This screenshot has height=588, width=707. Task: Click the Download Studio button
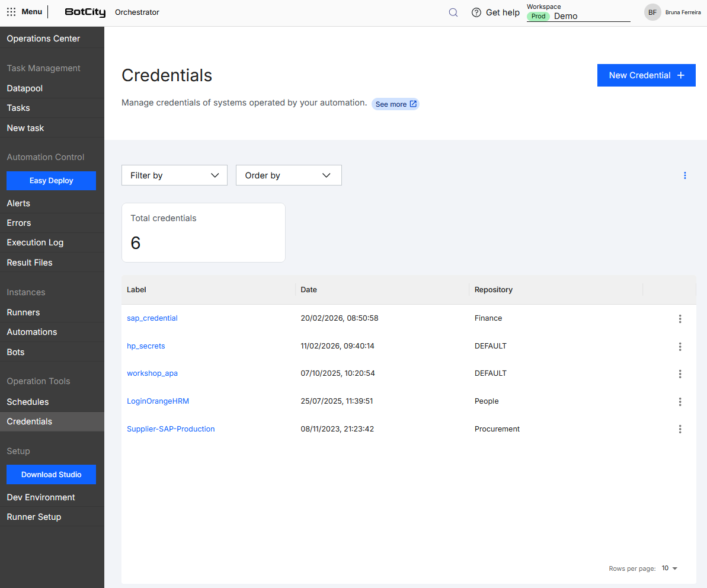[52, 475]
